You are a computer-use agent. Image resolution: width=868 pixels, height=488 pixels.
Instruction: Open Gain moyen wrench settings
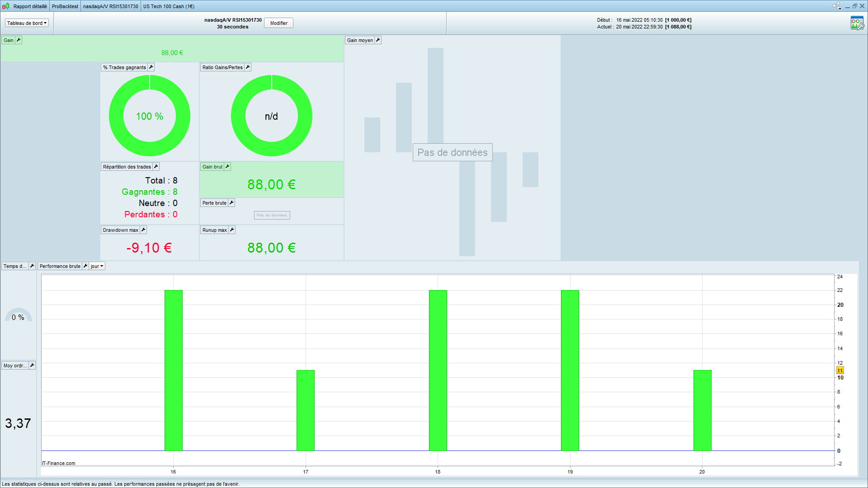point(378,40)
